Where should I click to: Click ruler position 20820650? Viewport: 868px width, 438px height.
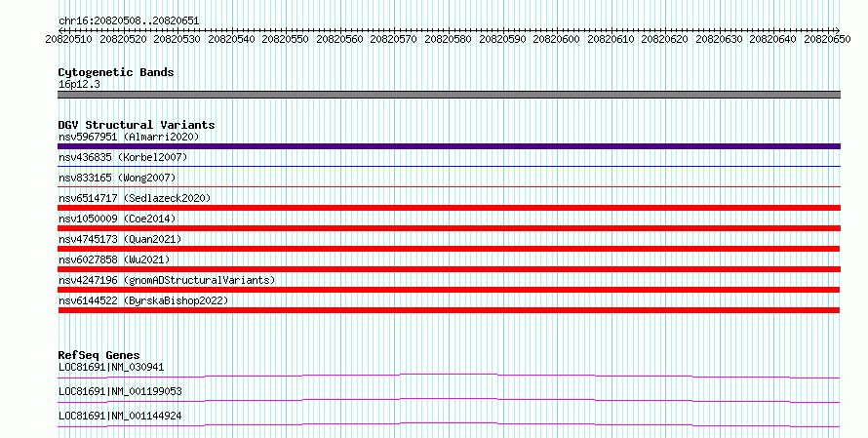[827, 39]
